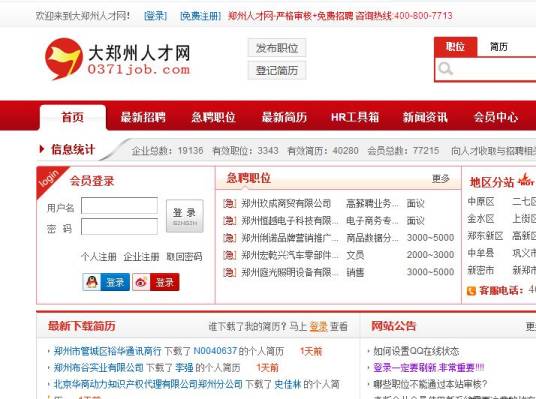Open the 新闻资讯 navigation item
This screenshot has width=536, height=399.
[425, 117]
